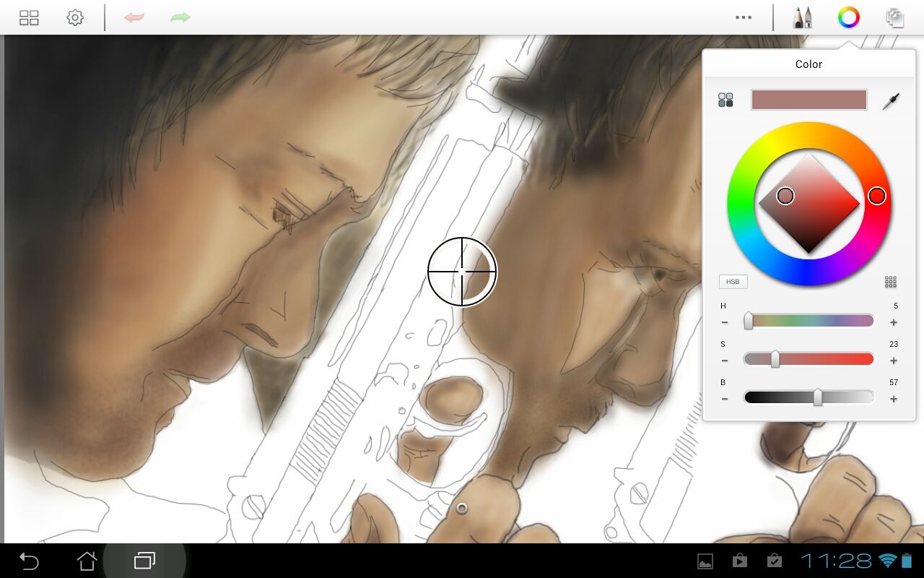Tap the current color preview swatch
Screen dimensions: 924x578
coord(809,100)
